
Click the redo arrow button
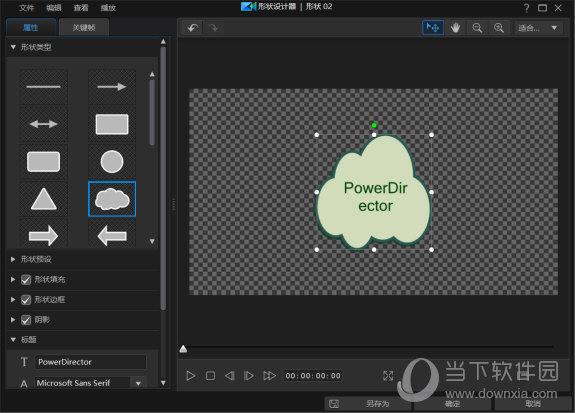click(213, 28)
